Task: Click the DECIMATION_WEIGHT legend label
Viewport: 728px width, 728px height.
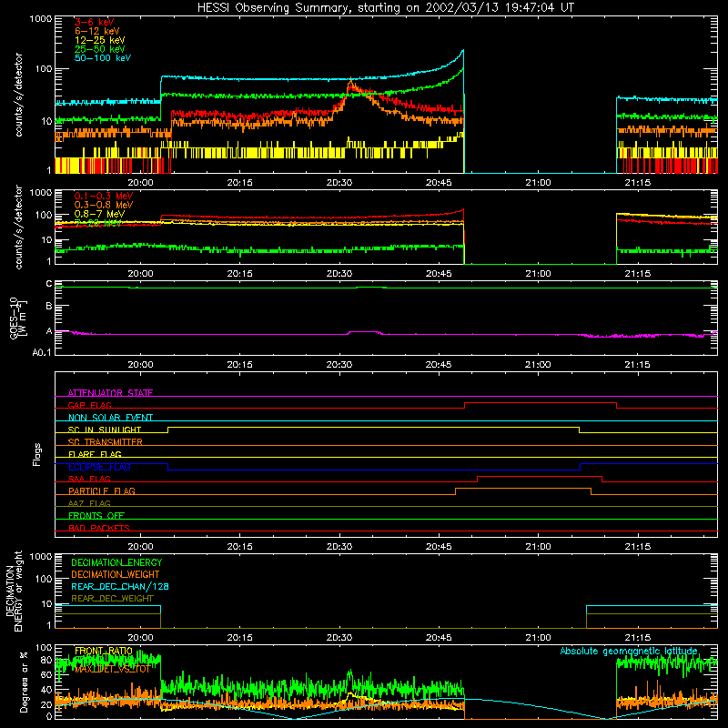Action: pos(116,574)
